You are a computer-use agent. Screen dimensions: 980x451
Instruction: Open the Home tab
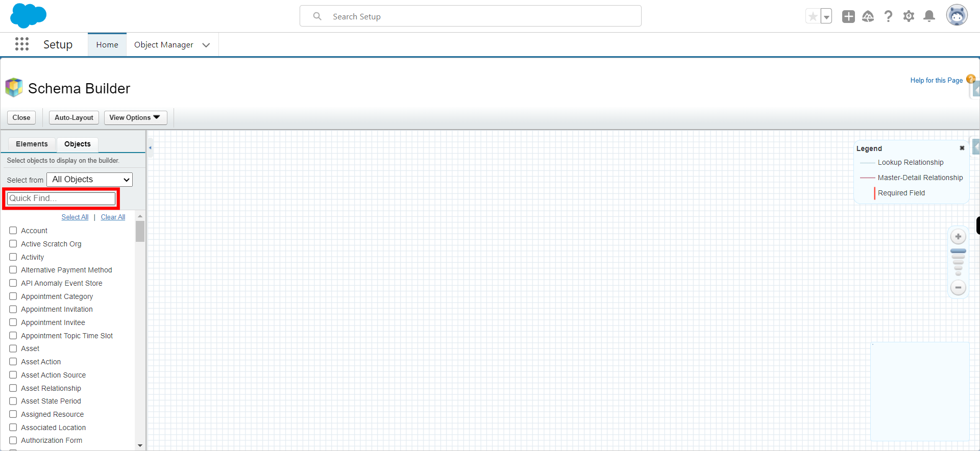tap(107, 45)
